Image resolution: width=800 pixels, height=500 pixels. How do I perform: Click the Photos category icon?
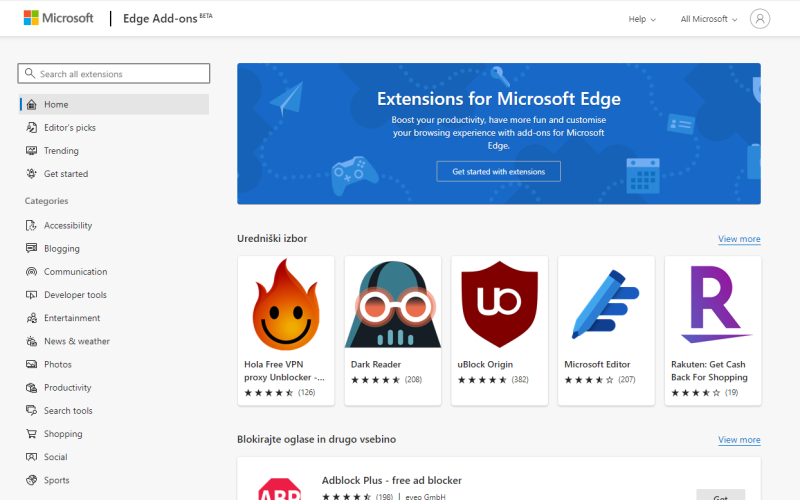click(x=32, y=364)
